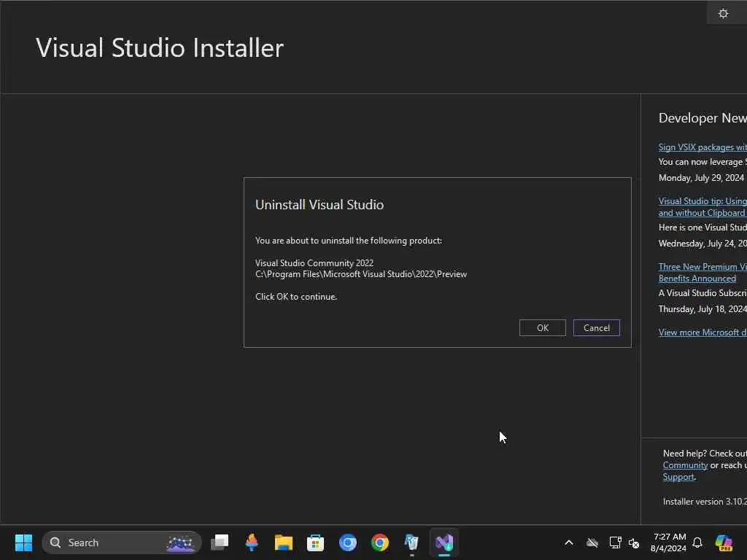Open the Recycle-style app taskbar icon
This screenshot has width=747, height=560.
pos(411,542)
